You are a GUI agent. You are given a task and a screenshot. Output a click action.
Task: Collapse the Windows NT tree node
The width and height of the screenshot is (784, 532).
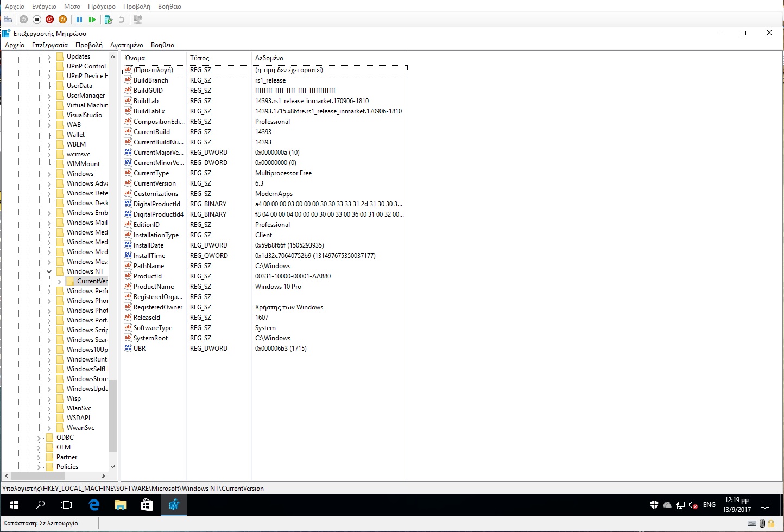[49, 271]
